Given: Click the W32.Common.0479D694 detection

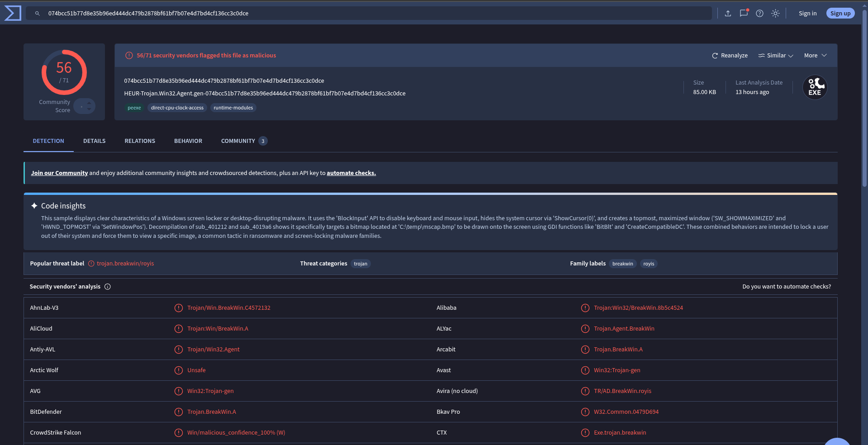Looking at the screenshot, I should (x=626, y=412).
